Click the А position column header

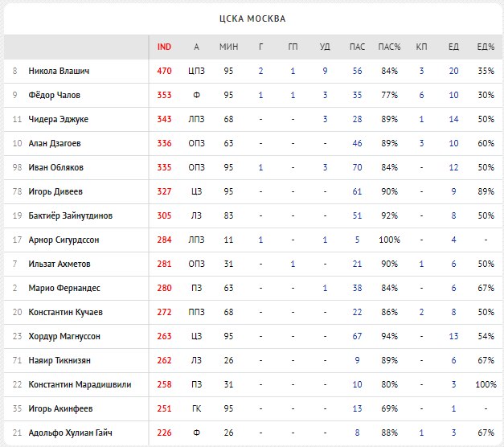(x=196, y=47)
